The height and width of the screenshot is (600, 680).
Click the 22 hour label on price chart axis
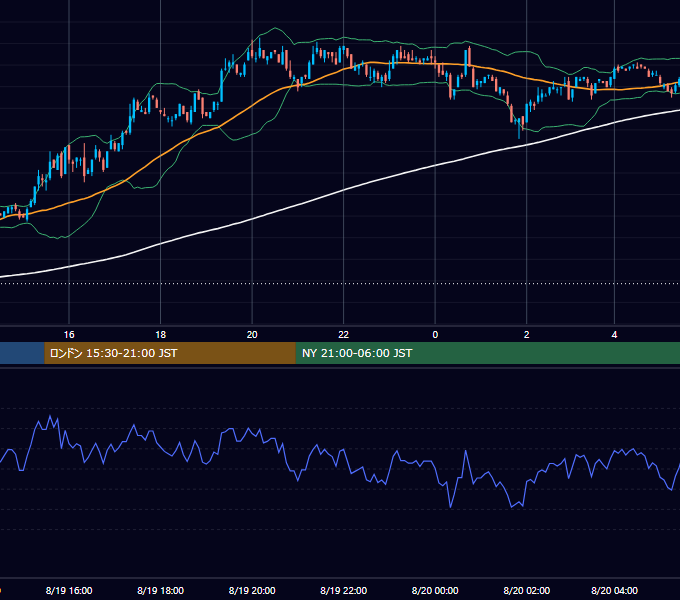343,335
